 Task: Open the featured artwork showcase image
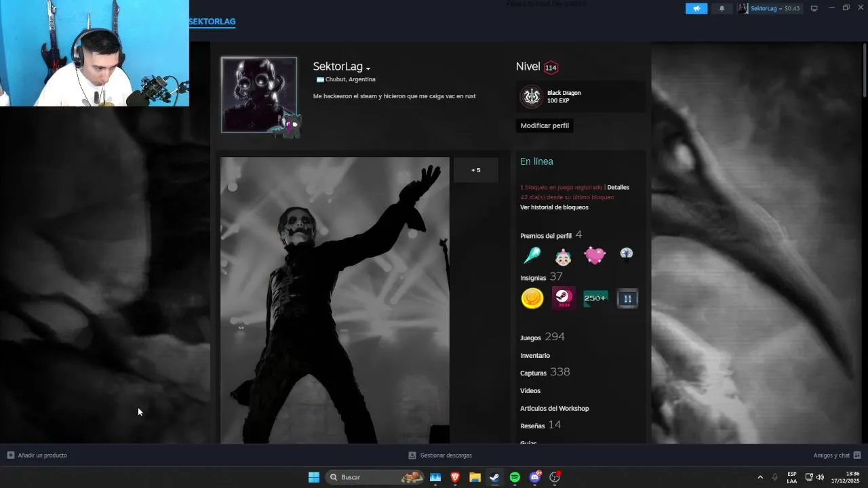point(335,300)
